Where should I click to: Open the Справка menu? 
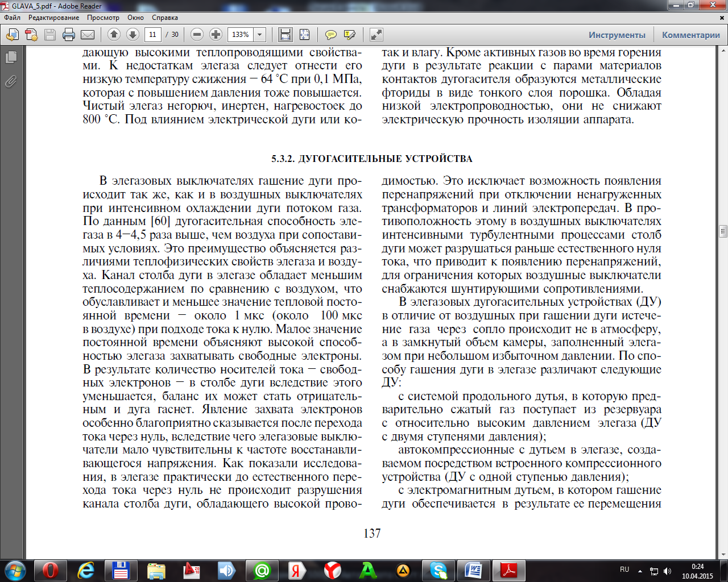165,18
